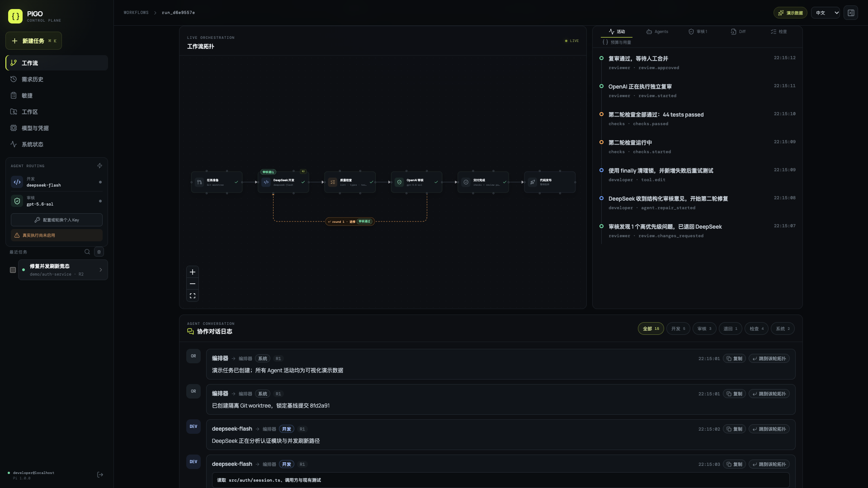The height and width of the screenshot is (488, 868).
Task: Filter conversation log by 开发 5
Action: 678,328
